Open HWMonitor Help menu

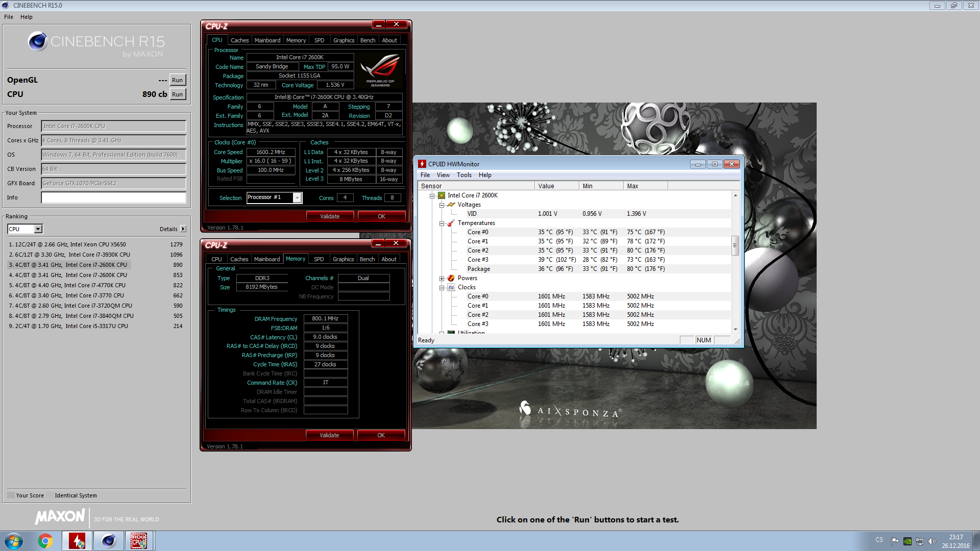pos(485,175)
